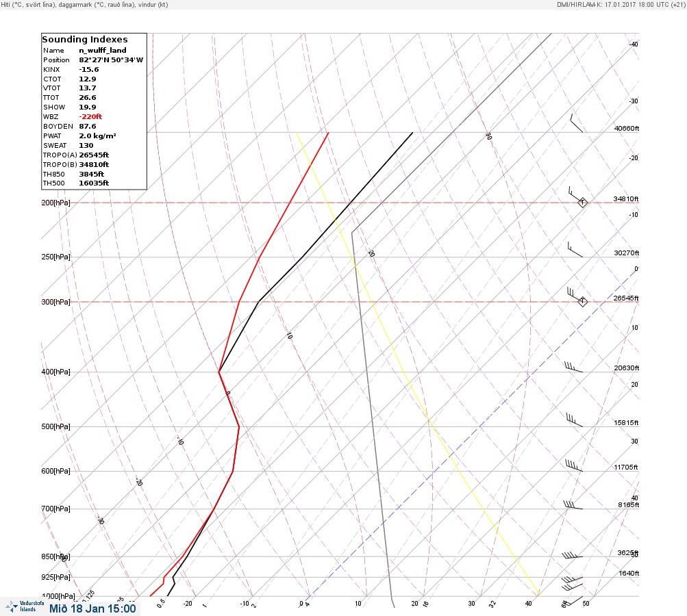Viewport: 687px width, 616px height.
Task: Select the BOYDEN value 87.6
Action: (x=88, y=127)
